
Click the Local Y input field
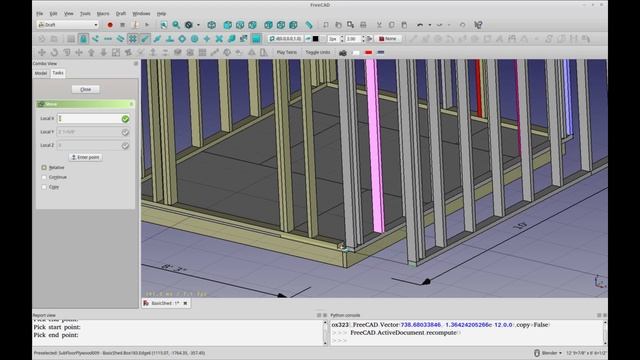93,132
